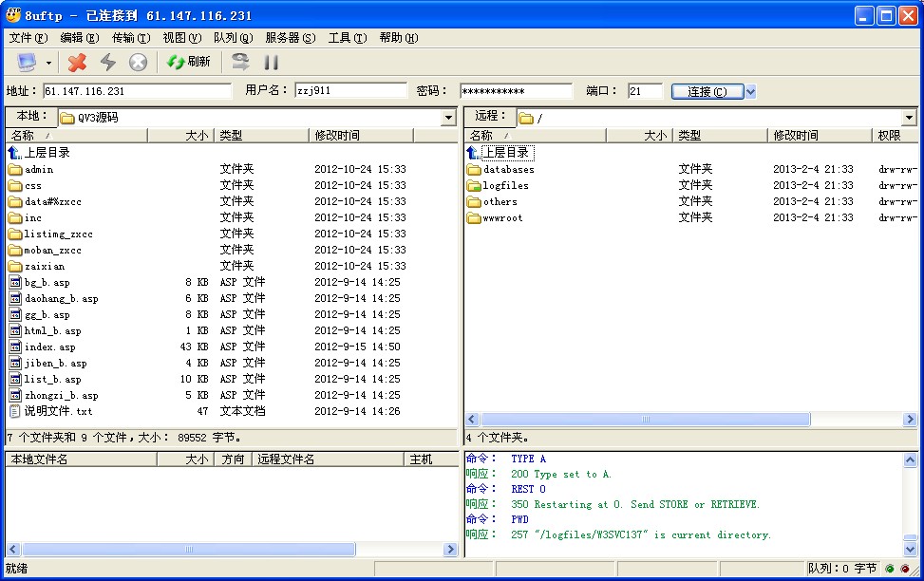Click the 连接(C) connect button
924x581 pixels.
[x=707, y=91]
